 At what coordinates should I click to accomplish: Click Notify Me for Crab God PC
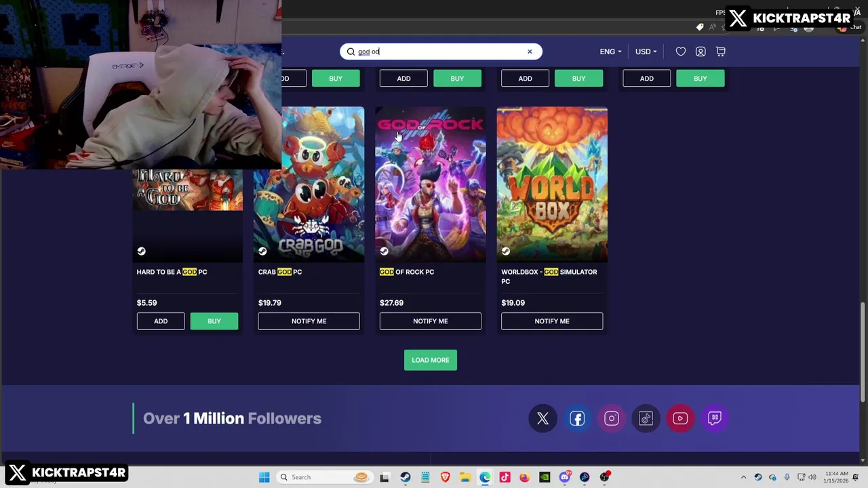(x=309, y=321)
